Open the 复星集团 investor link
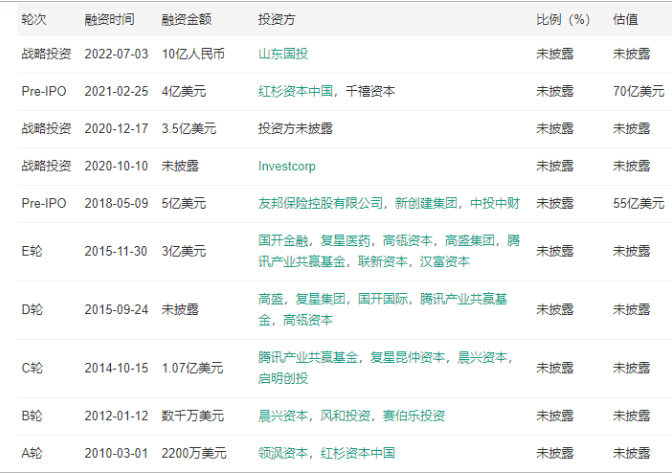Viewport: 672px width, 474px height. (320, 299)
